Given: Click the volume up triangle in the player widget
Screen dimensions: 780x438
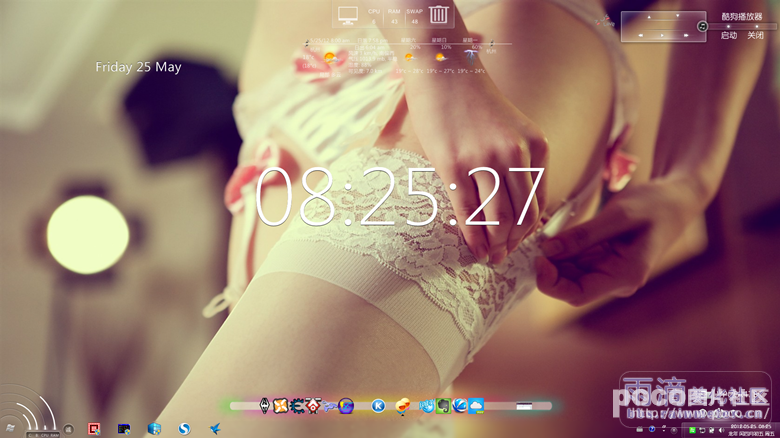Looking at the screenshot, I should pyautogui.click(x=649, y=17).
